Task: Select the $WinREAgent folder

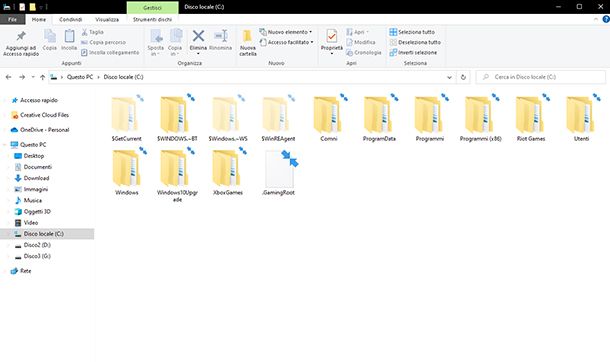Action: pos(278,118)
